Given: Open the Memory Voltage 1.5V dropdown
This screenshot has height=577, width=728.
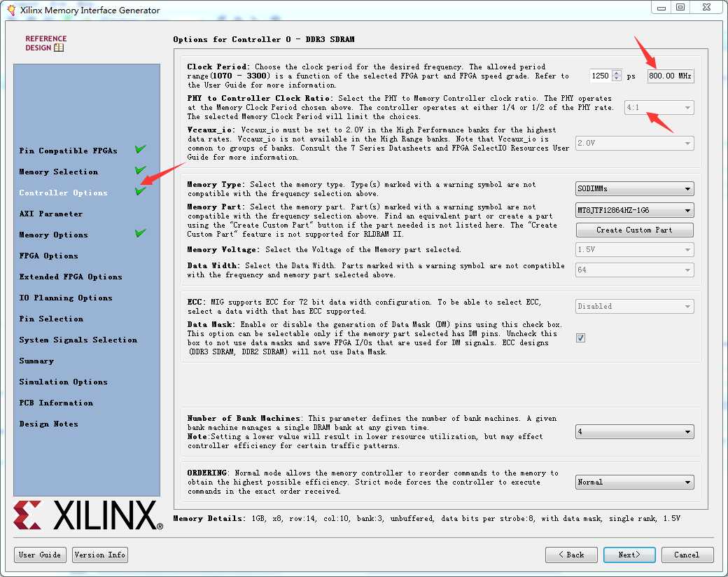Looking at the screenshot, I should click(635, 249).
